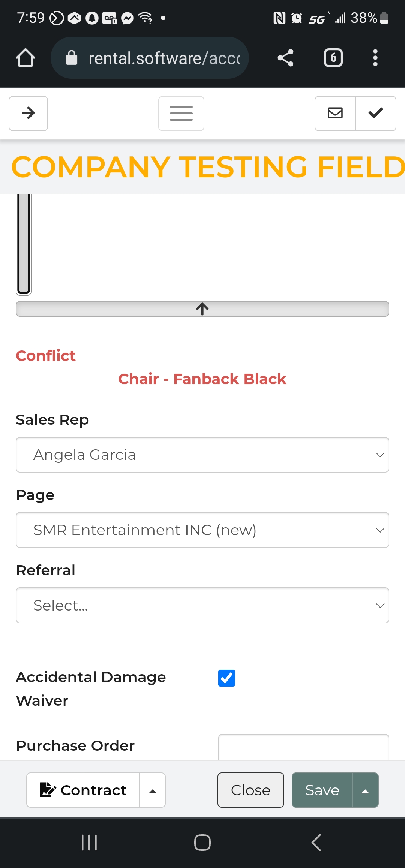Screen dimensions: 405x868
Task: Click the Save button
Action: click(322, 790)
